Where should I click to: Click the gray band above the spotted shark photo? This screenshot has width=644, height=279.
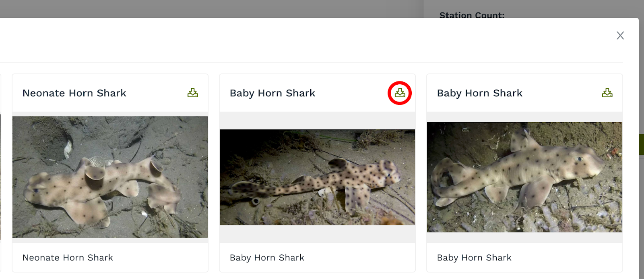(317, 121)
